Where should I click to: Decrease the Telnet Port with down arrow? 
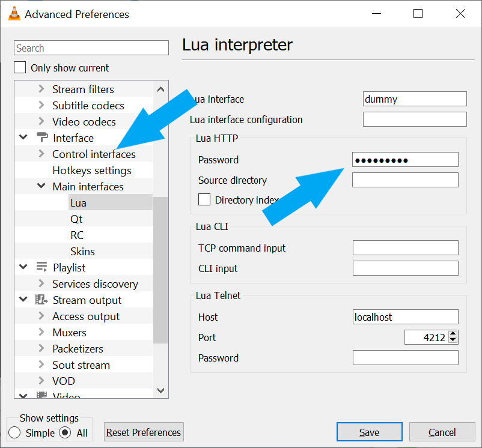point(453,341)
